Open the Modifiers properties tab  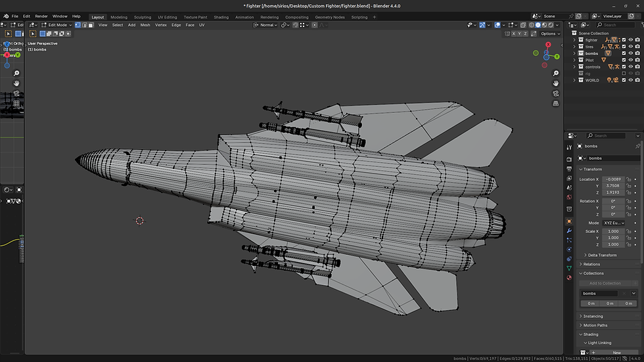(569, 231)
